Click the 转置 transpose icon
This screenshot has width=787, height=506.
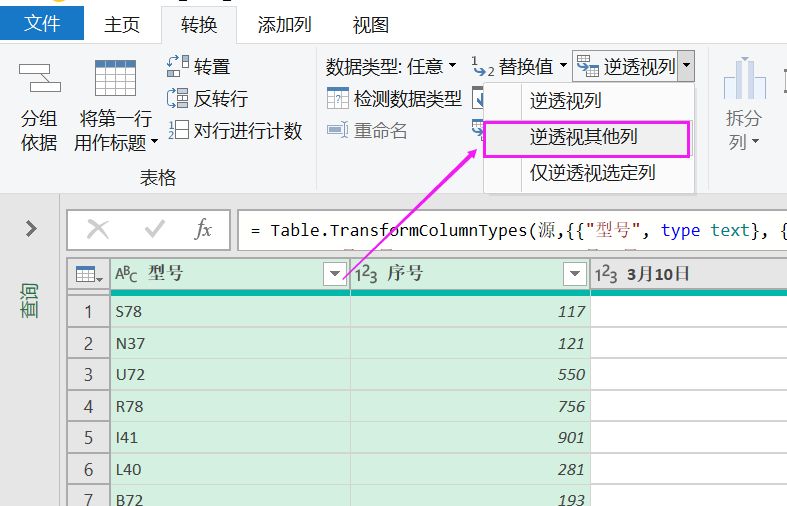pos(178,66)
